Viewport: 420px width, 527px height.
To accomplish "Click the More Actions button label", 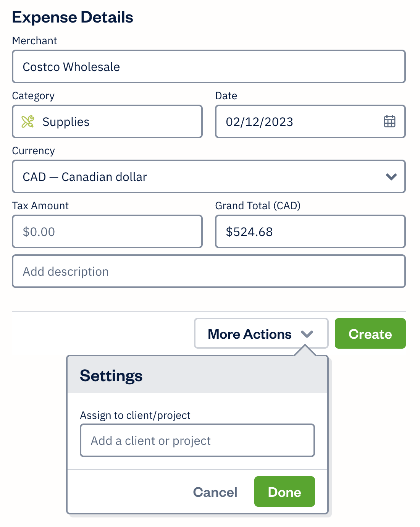I will tap(250, 334).
